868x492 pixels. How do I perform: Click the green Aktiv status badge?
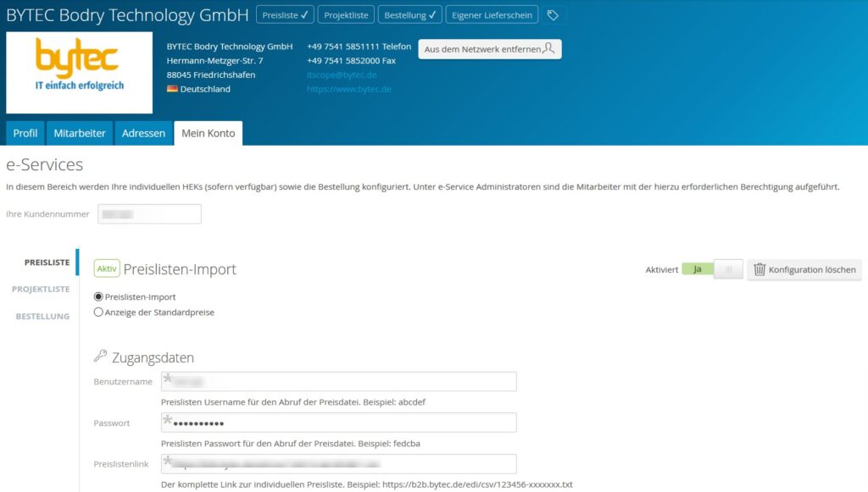(x=107, y=268)
